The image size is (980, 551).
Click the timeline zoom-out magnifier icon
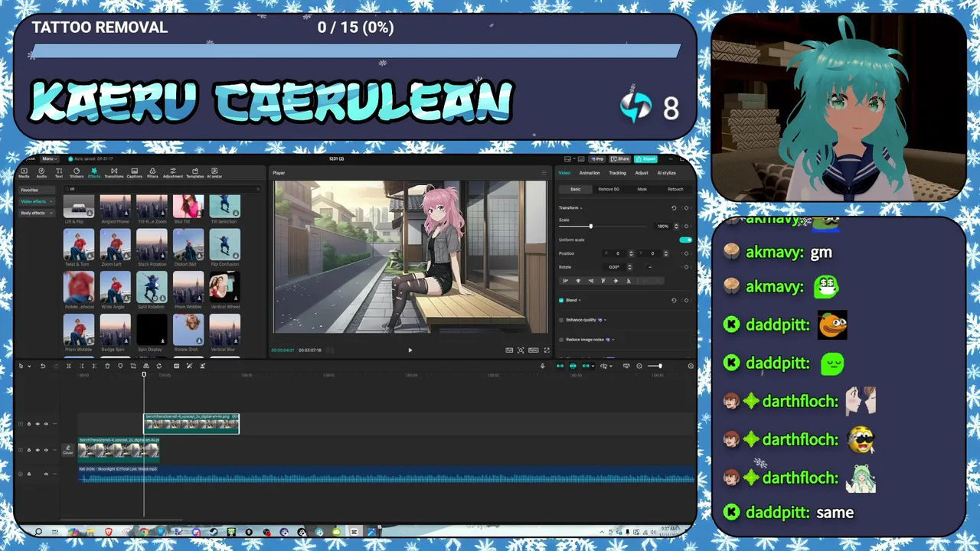(x=639, y=366)
